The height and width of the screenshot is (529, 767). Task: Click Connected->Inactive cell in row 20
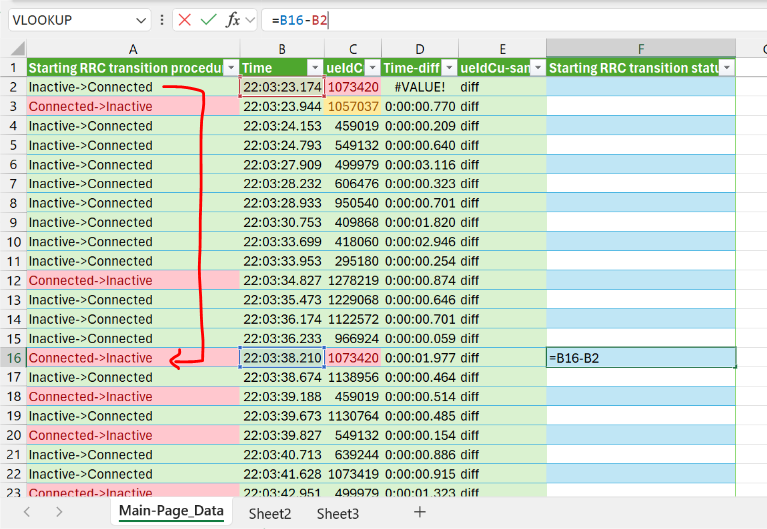coord(133,435)
